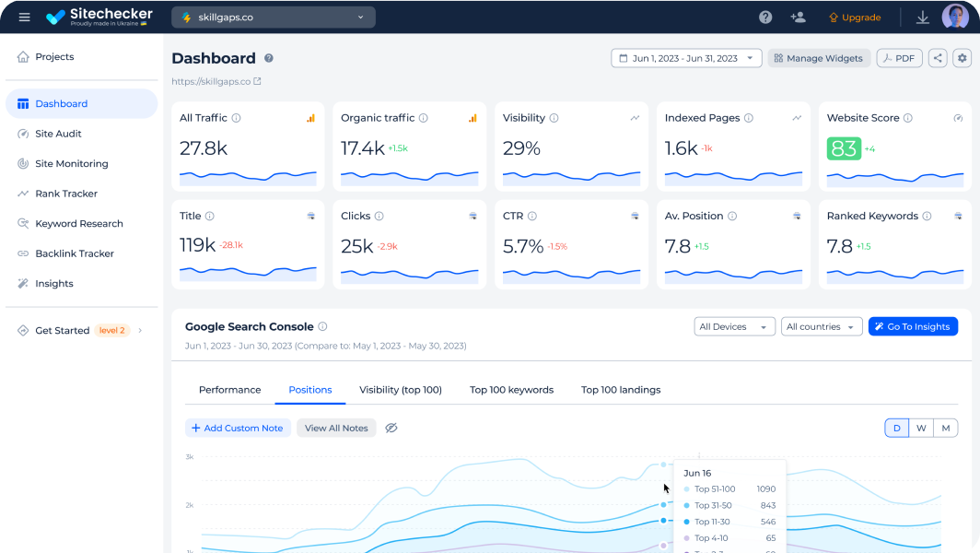
Task: Select the M monthly granularity toggle
Action: pos(946,428)
